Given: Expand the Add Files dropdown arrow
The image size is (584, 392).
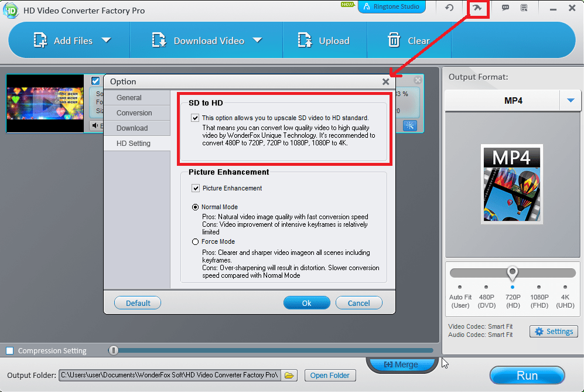Looking at the screenshot, I should coord(106,40).
